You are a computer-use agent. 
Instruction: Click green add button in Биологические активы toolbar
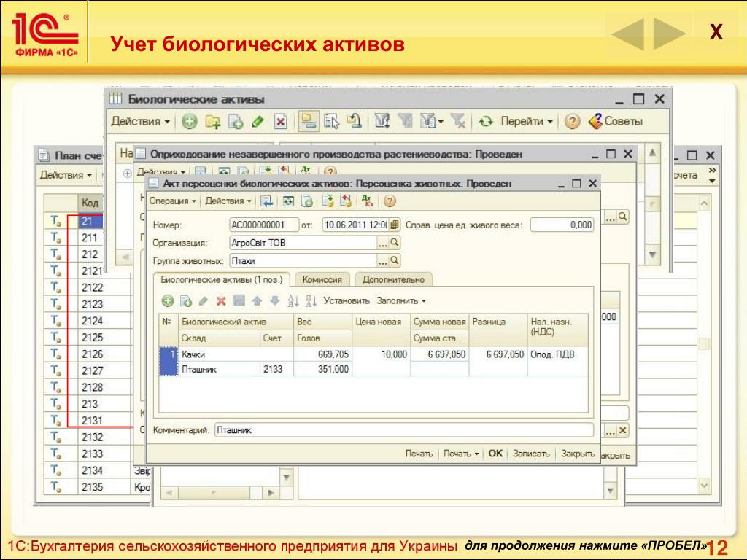pyautogui.click(x=189, y=122)
